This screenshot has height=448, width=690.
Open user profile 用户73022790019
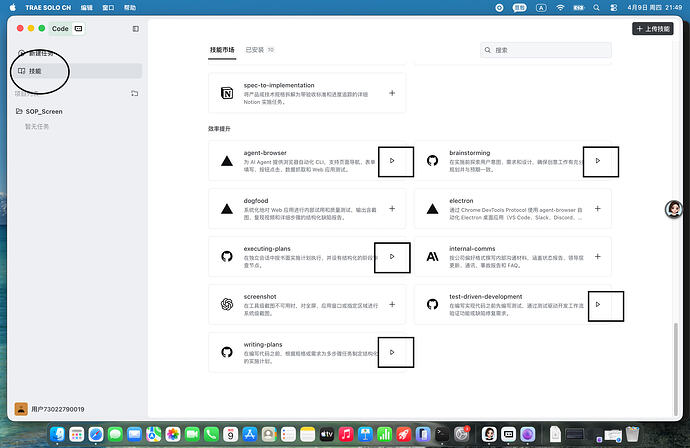click(x=49, y=409)
